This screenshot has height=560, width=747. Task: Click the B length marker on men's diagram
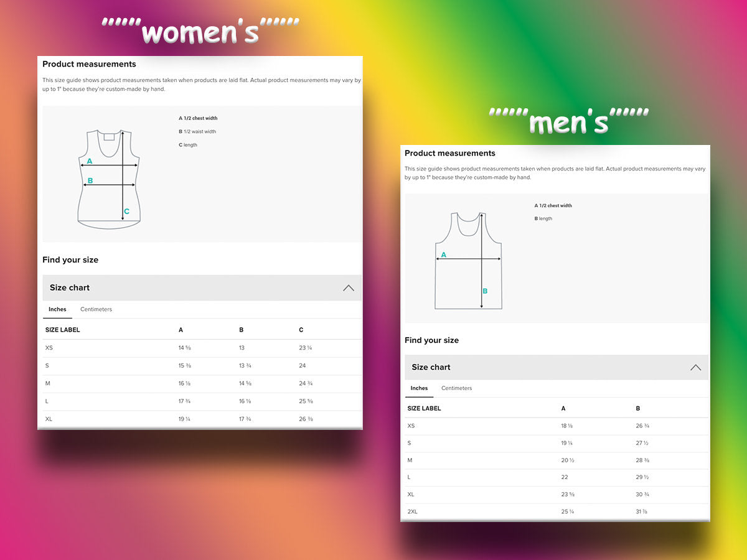coord(485,291)
